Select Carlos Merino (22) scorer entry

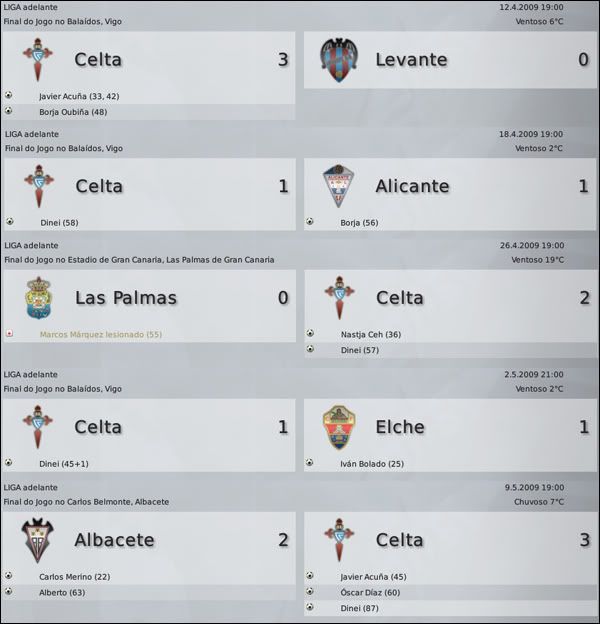point(74,577)
